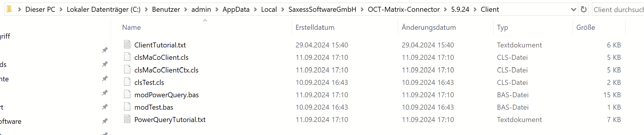
Task: Expand the chevron after AppData breadcrumb
Action: pyautogui.click(x=255, y=9)
